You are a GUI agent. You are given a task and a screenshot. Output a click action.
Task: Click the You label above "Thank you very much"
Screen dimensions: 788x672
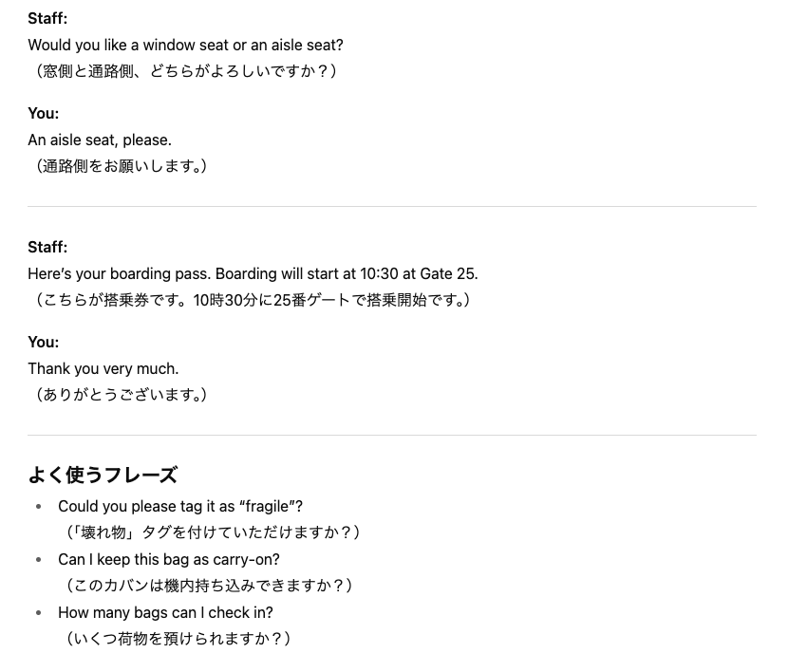(44, 343)
